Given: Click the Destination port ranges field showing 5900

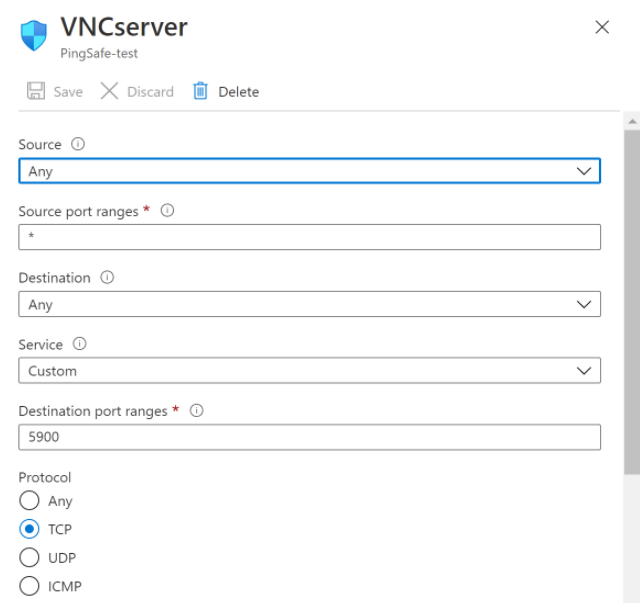Looking at the screenshot, I should tap(309, 437).
